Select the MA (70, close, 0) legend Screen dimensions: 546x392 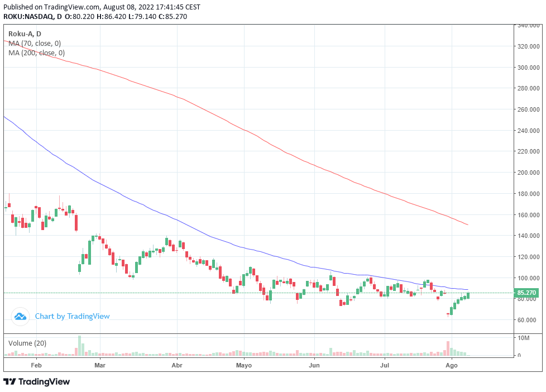[x=35, y=43]
